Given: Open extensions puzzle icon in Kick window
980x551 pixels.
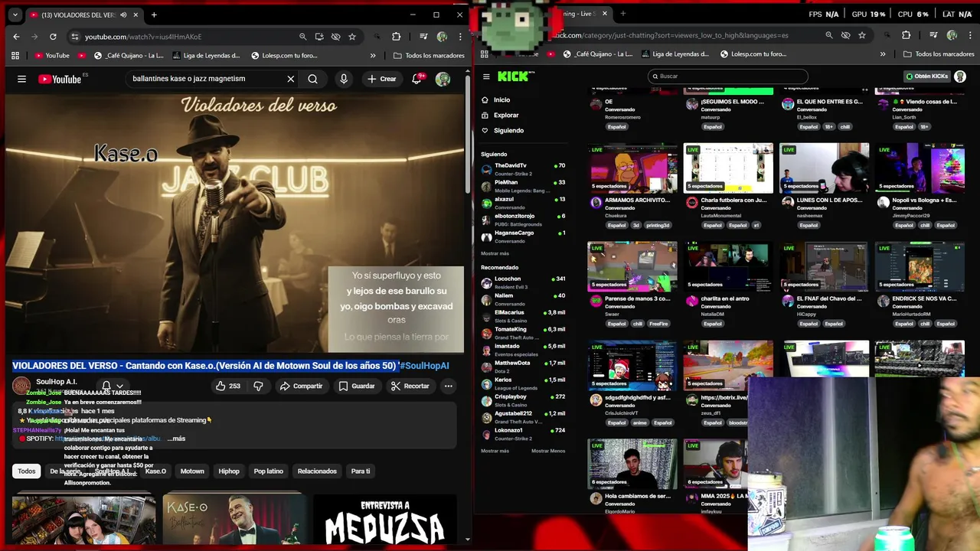Looking at the screenshot, I should point(906,35).
